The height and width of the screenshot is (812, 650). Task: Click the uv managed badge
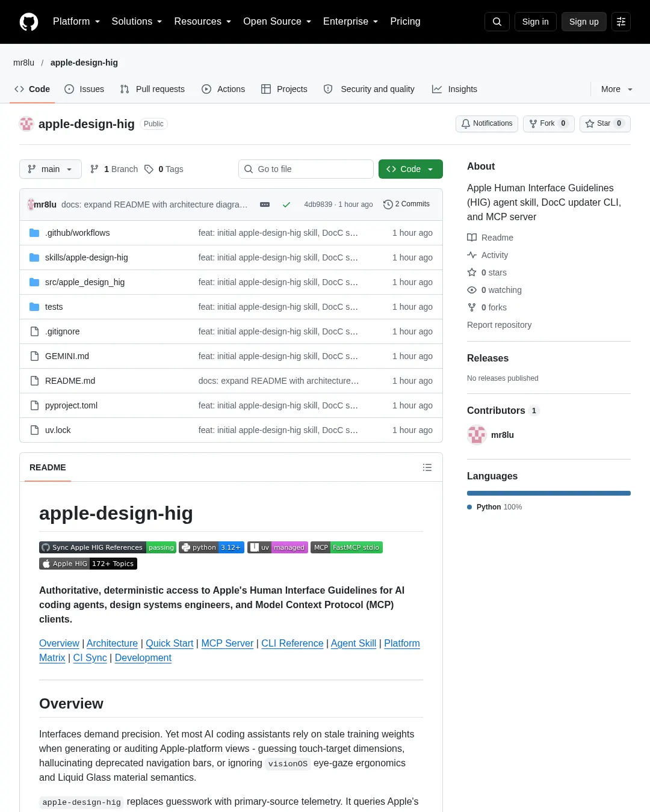(277, 547)
